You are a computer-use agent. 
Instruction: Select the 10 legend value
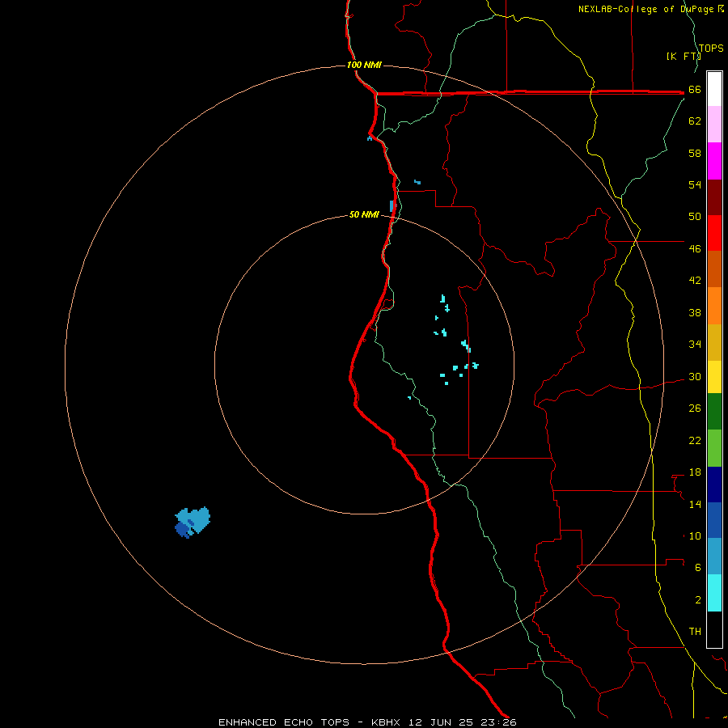point(695,536)
